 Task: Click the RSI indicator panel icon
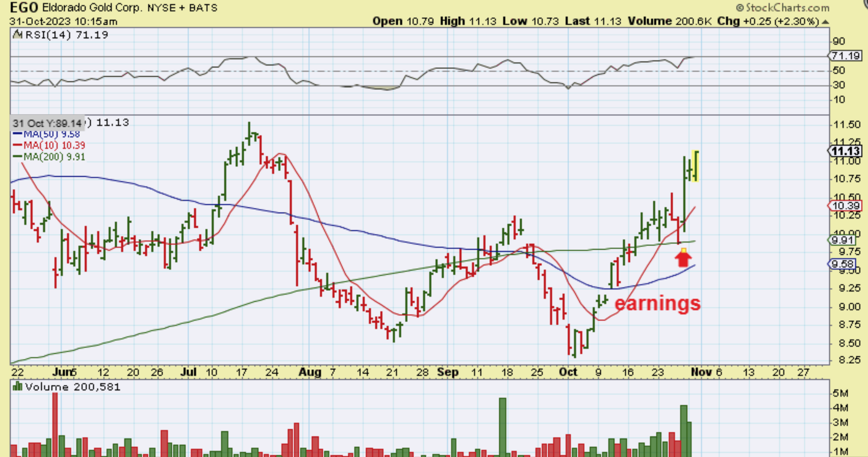(17, 34)
